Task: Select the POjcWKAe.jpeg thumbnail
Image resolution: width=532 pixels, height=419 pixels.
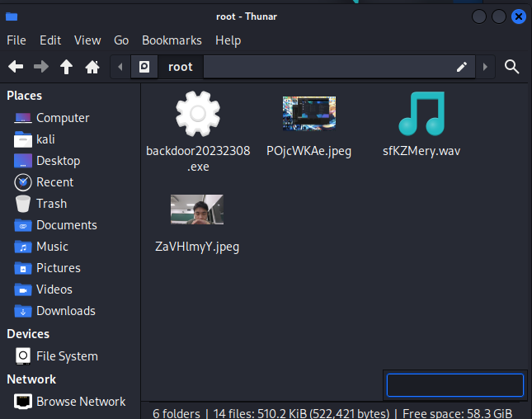Action: [x=309, y=113]
